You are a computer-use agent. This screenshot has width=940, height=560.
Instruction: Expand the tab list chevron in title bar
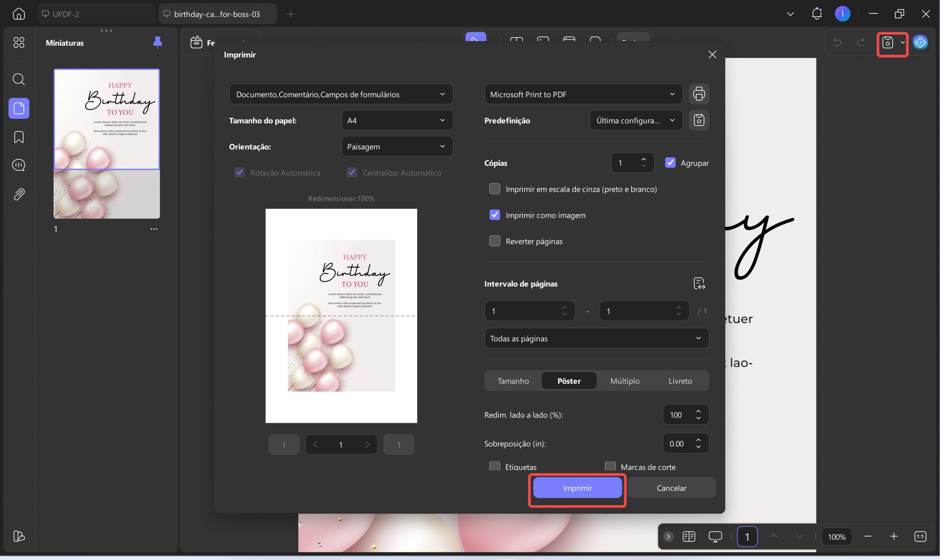point(790,14)
